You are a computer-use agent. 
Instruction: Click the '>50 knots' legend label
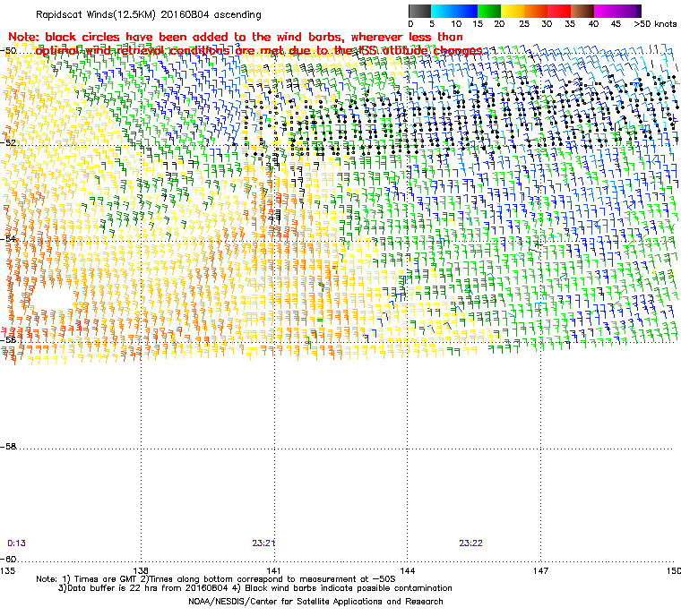click(x=655, y=24)
